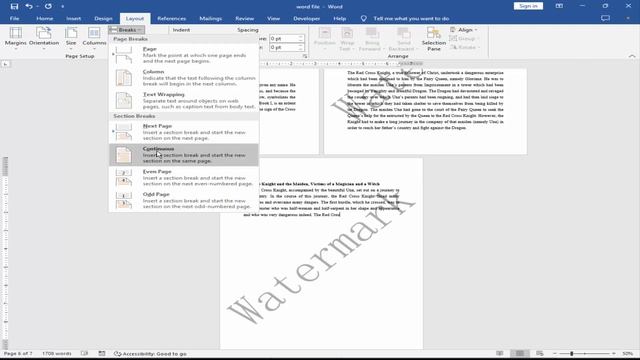Click the zoom out minus button
The height and width of the screenshot is (360, 640).
click(x=555, y=353)
